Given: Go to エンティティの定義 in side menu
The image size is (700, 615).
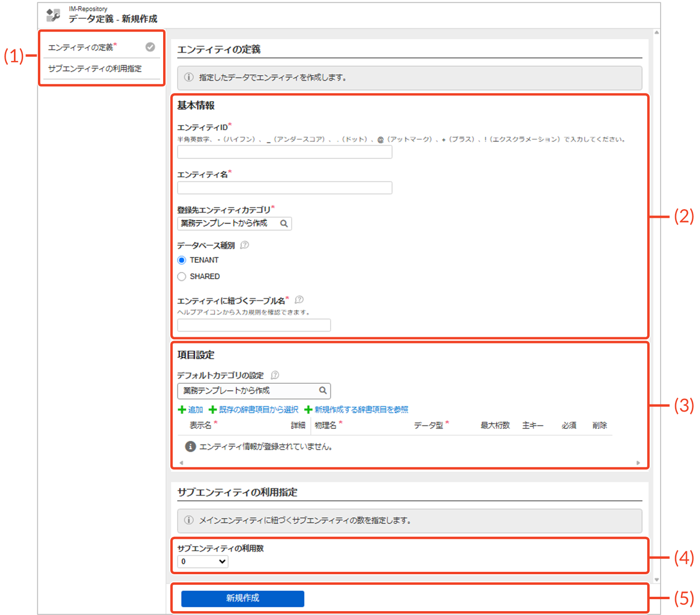Looking at the screenshot, I should [81, 47].
